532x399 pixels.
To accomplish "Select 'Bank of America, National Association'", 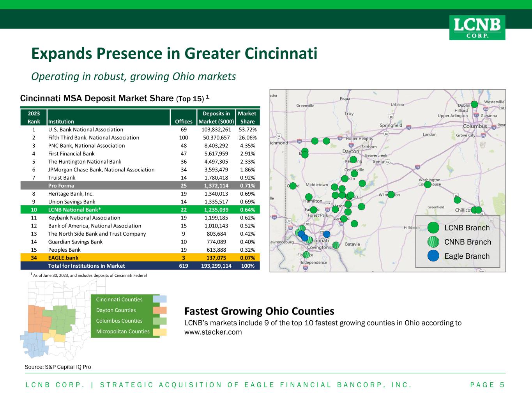I will tap(95, 226).
